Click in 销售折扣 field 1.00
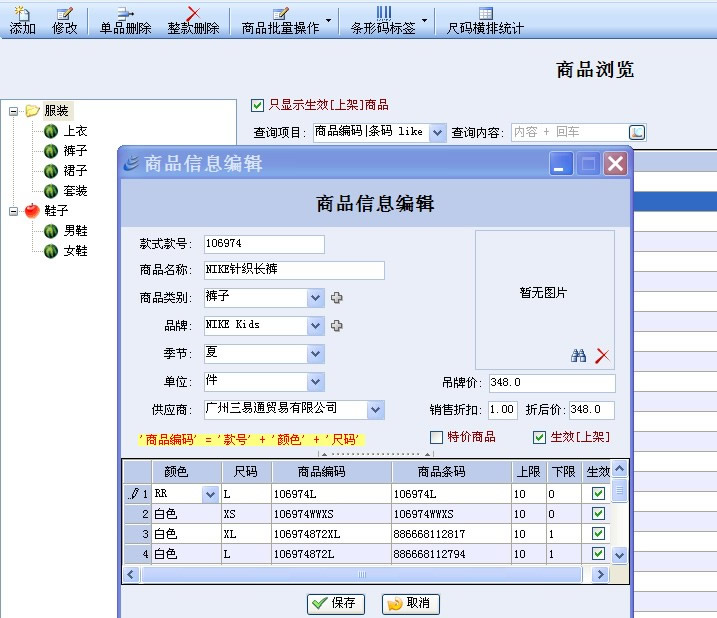717x618 pixels. pyautogui.click(x=503, y=410)
